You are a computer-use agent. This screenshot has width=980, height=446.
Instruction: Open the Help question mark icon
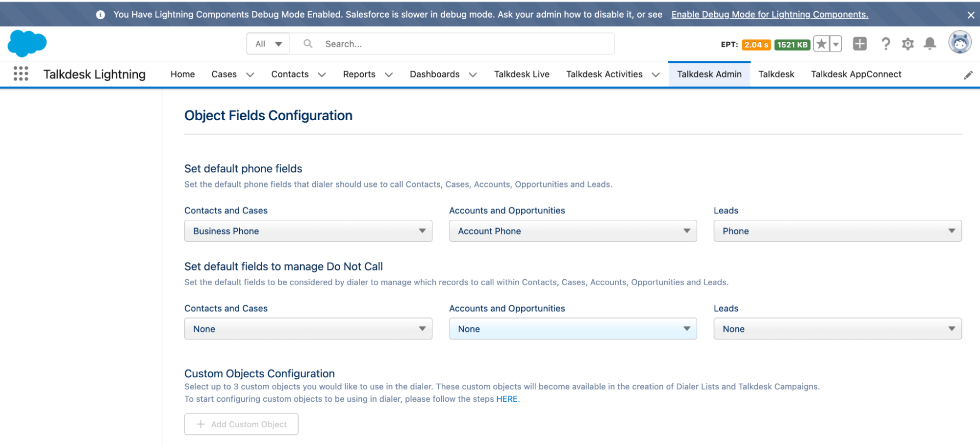tap(885, 44)
